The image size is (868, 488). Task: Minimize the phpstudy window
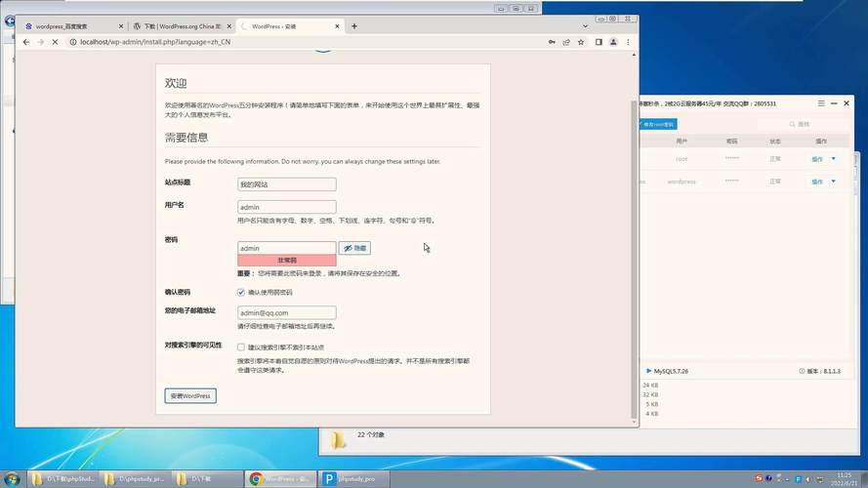[x=834, y=103]
